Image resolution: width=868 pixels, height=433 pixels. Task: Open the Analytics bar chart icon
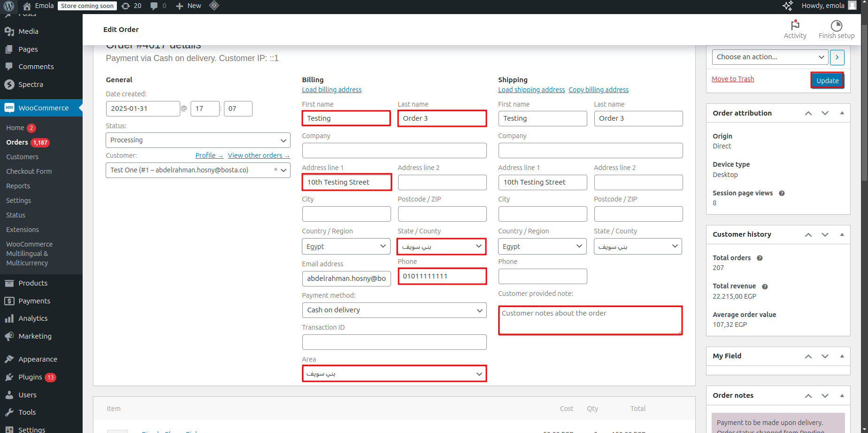click(9, 318)
